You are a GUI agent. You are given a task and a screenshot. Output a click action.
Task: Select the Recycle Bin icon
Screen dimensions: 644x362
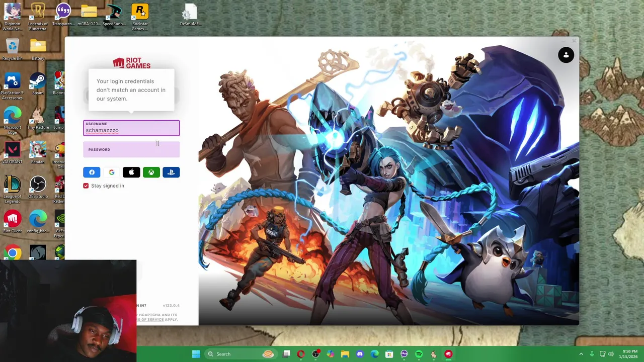(12, 49)
